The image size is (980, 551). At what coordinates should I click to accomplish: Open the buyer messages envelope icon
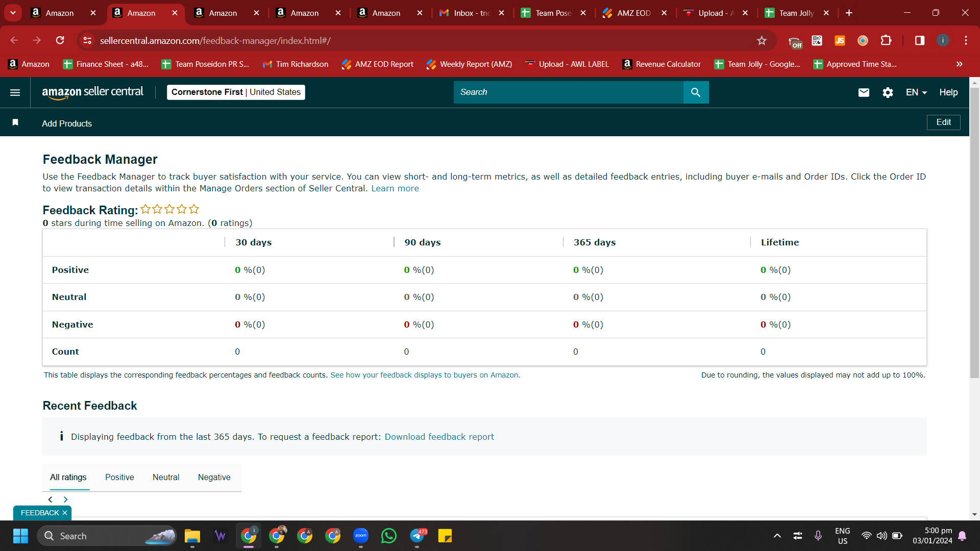click(x=864, y=92)
